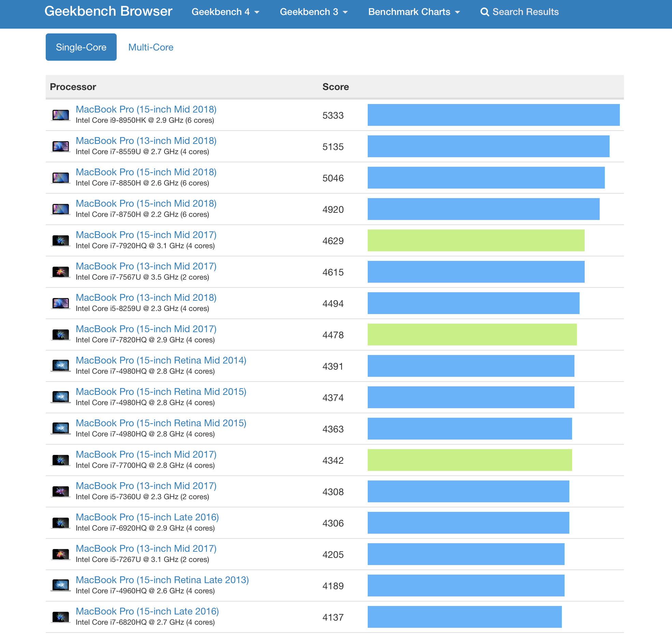Open the Search Results link text
This screenshot has height=637, width=672.
point(525,12)
